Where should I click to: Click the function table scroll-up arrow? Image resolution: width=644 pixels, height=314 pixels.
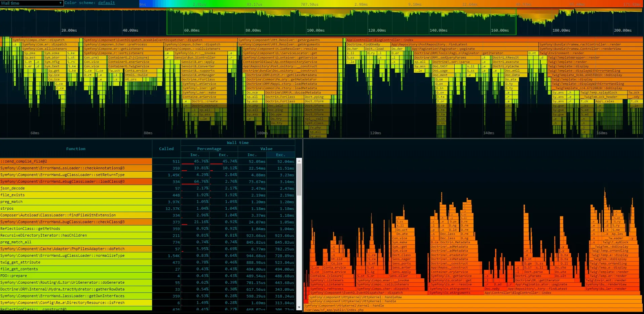pos(299,161)
